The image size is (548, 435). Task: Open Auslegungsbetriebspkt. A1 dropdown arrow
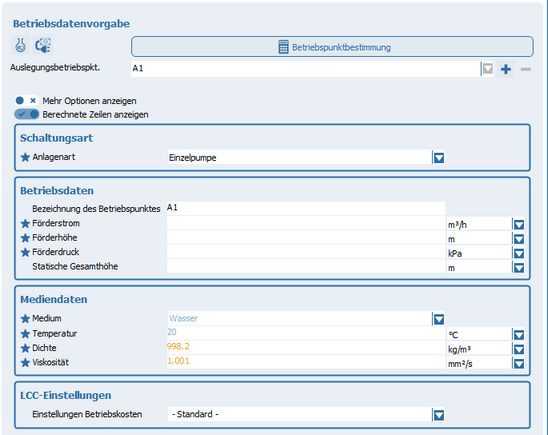pos(488,69)
